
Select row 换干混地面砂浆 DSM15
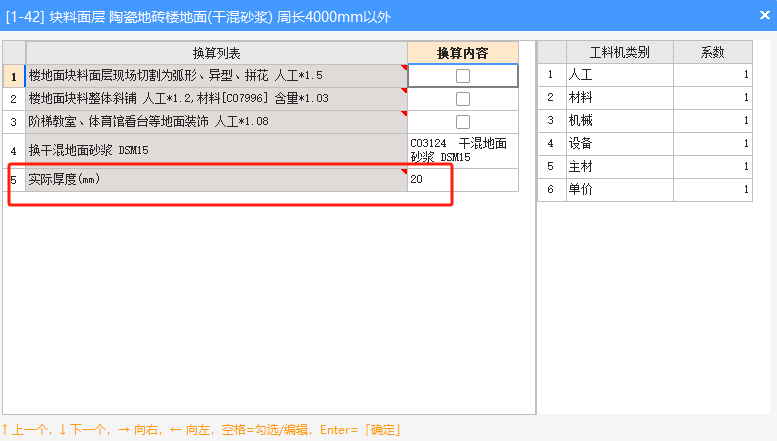point(217,151)
